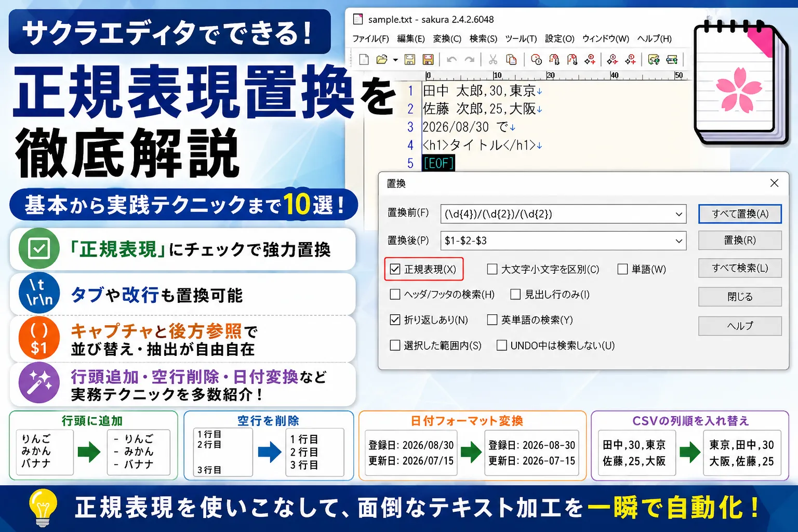Click the ヘルプ button in replace dialog

[740, 326]
